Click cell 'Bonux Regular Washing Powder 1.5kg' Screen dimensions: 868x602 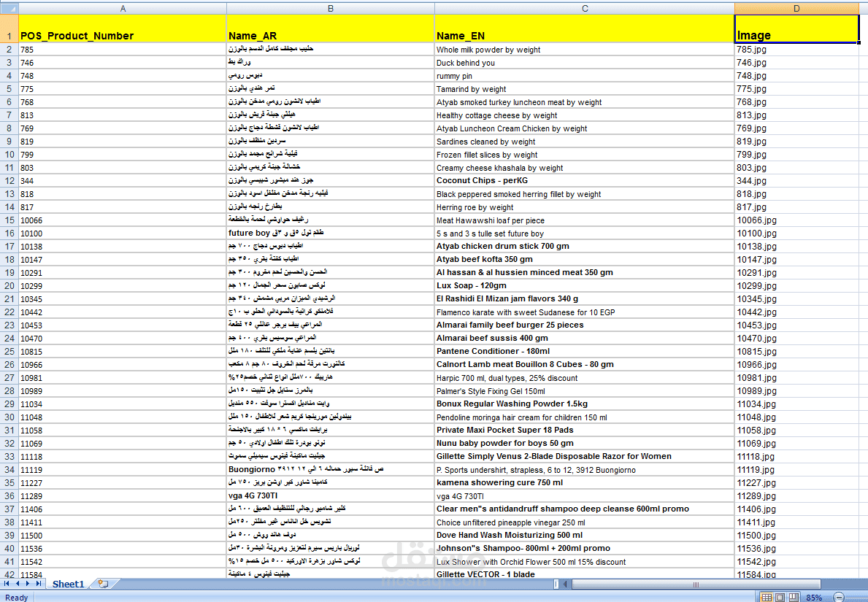point(585,404)
